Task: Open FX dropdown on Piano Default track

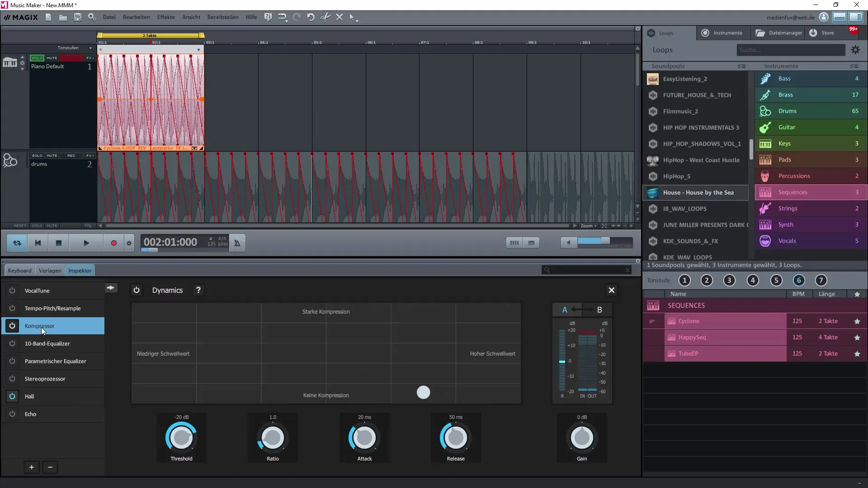Action: (90, 58)
